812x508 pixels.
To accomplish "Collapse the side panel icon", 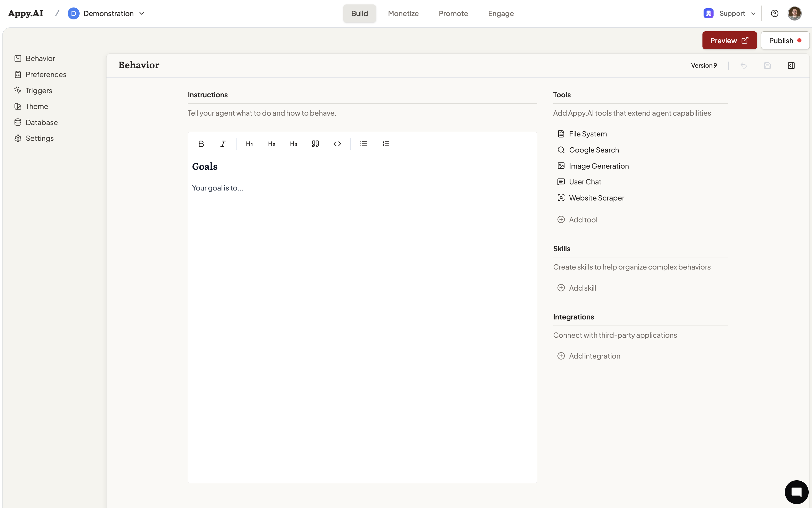I will click(x=791, y=65).
